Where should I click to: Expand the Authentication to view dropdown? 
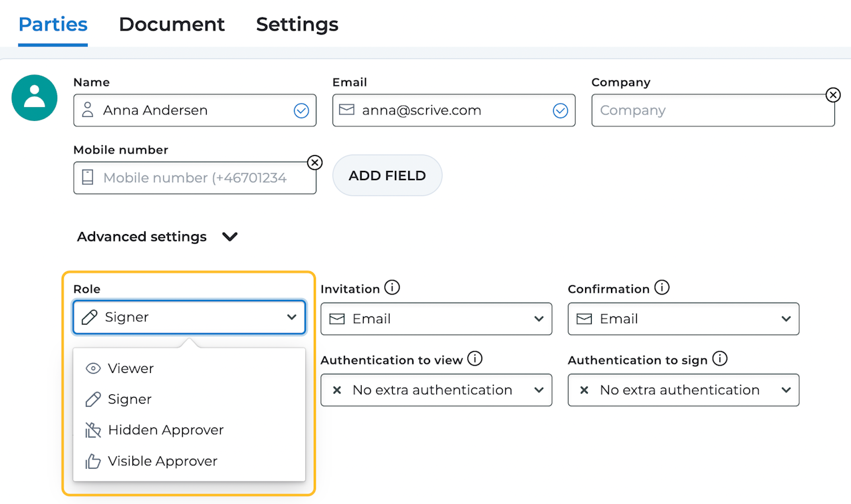pos(436,390)
